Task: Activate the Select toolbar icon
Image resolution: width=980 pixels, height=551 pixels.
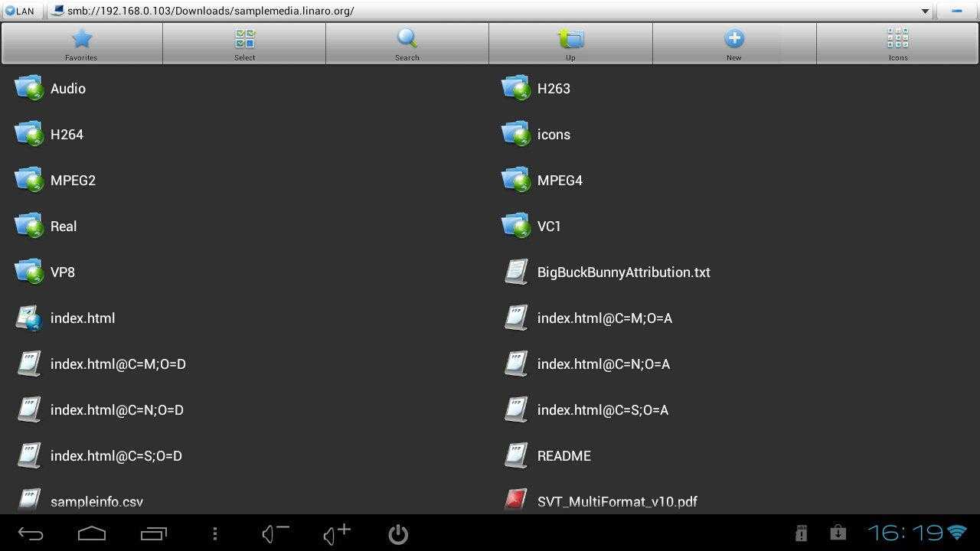Action: (x=244, y=43)
